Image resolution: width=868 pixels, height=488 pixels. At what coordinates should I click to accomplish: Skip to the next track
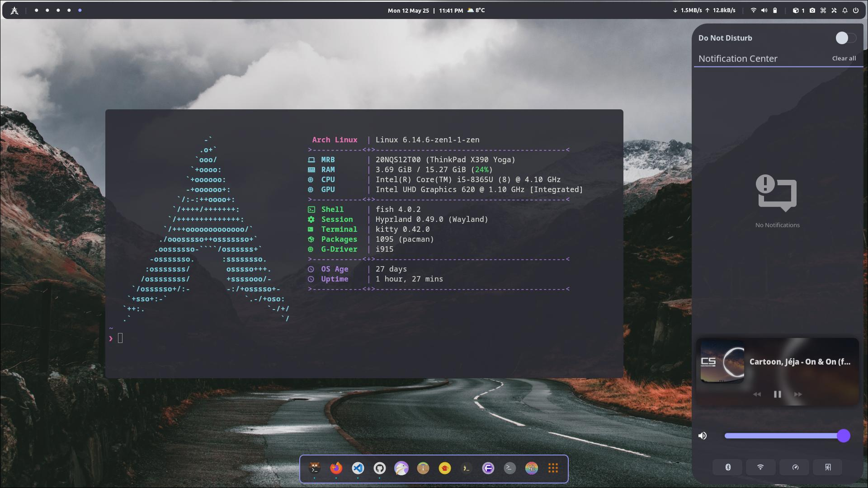tap(798, 394)
